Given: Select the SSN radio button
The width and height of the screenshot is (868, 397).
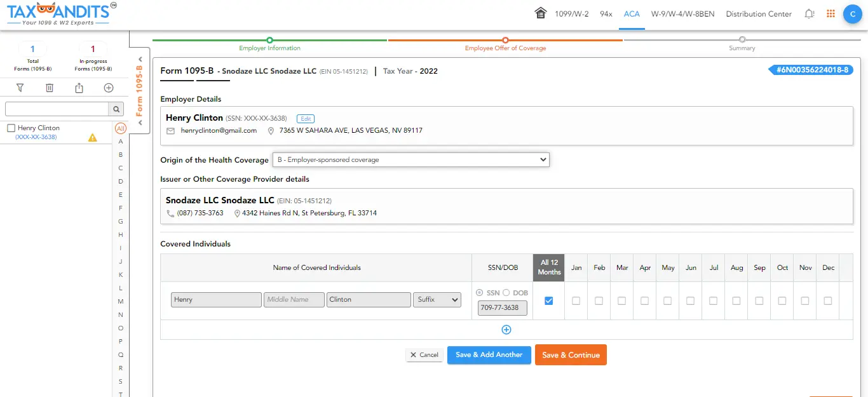Looking at the screenshot, I should pyautogui.click(x=479, y=293).
